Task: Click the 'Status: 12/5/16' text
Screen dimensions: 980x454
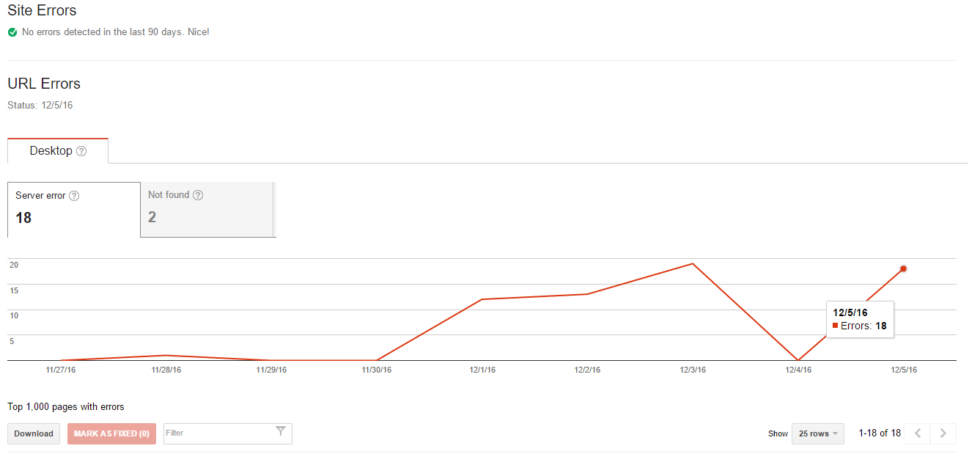Action: tap(40, 106)
